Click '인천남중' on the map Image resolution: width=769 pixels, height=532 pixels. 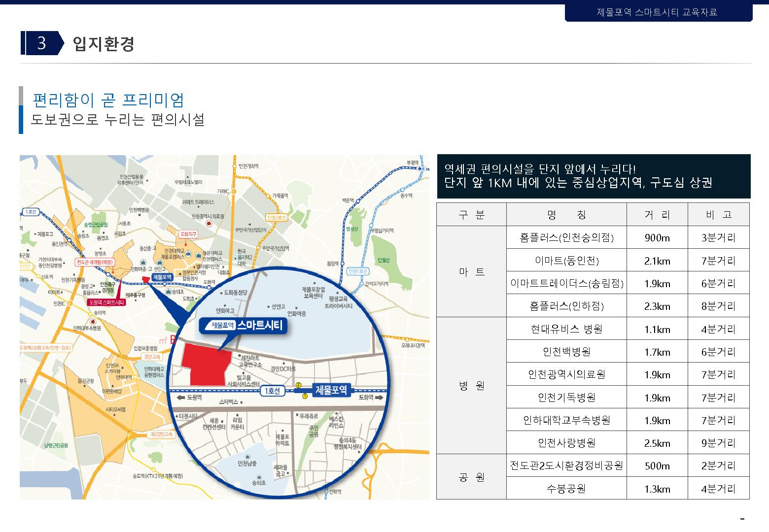247,464
